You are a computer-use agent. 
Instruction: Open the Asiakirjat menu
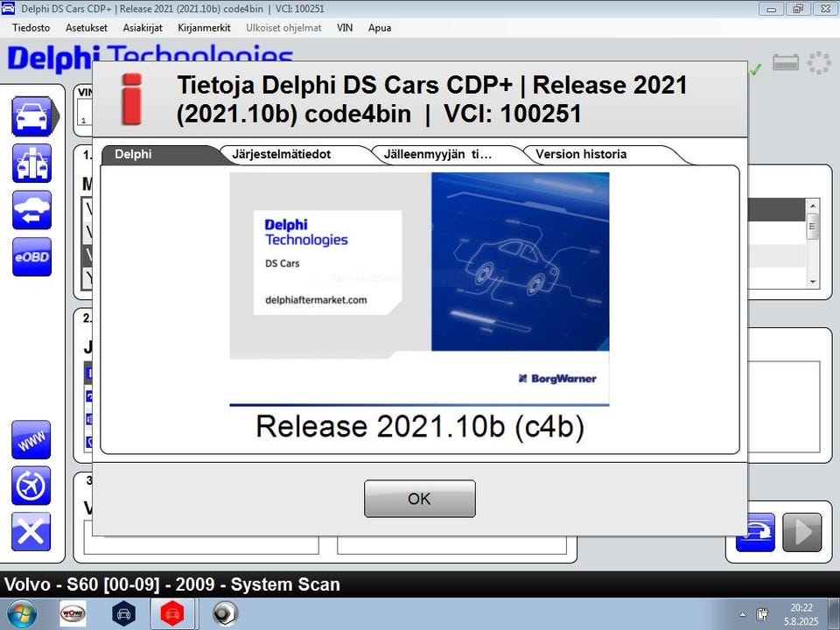(x=143, y=28)
